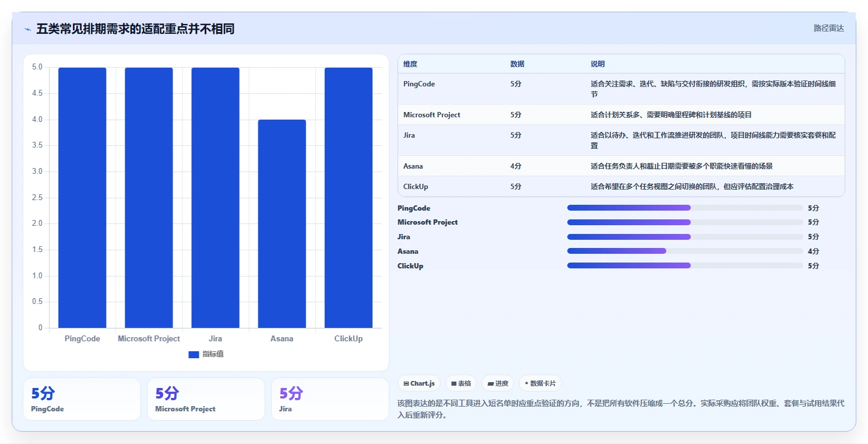Click the Microsoft Project progress bar
This screenshot has height=444, width=868.
coord(685,222)
